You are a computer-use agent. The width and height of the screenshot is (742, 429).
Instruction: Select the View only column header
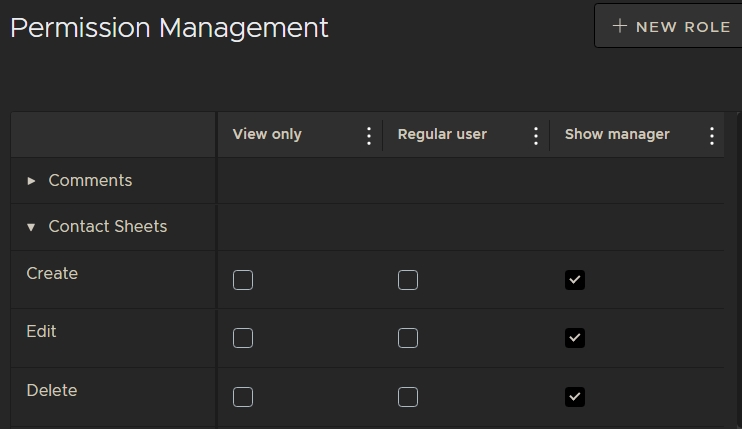point(267,134)
